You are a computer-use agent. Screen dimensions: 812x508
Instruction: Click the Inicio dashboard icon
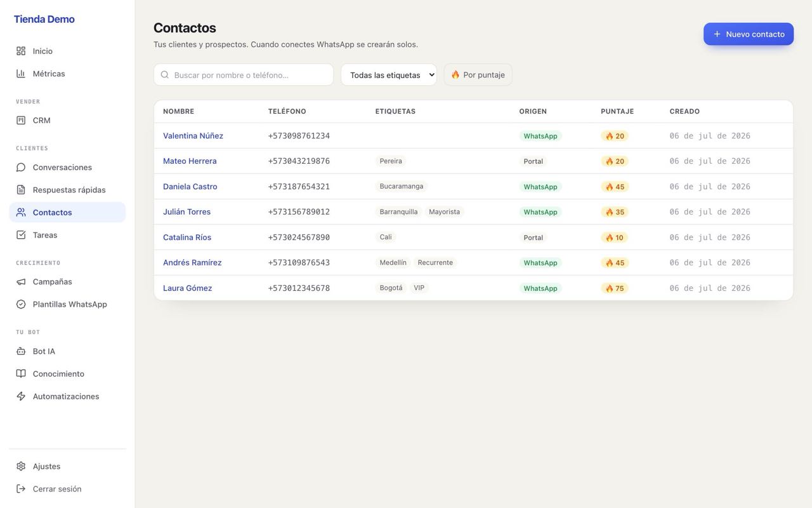tap(21, 51)
